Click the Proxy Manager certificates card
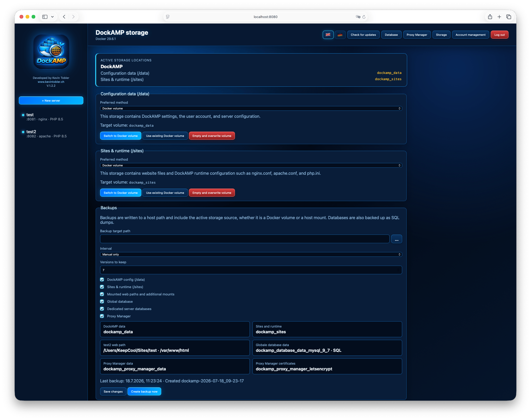This screenshot has height=420, width=531. 327,366
